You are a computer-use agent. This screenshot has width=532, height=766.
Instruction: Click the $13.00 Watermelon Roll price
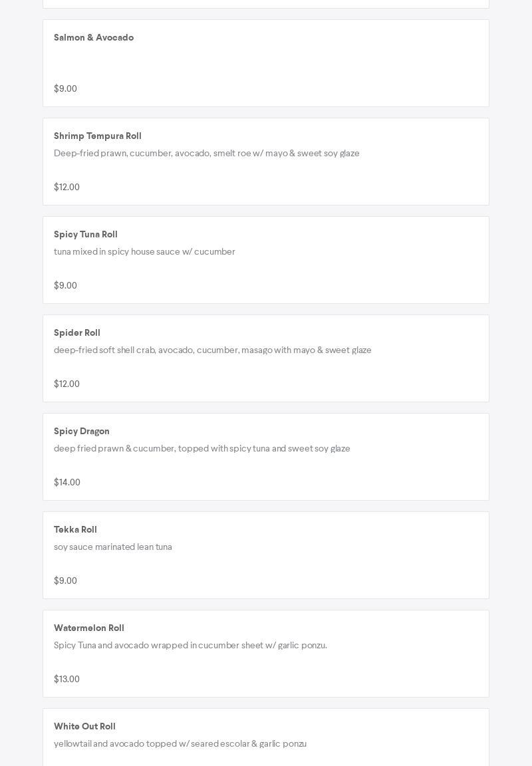pos(66,680)
